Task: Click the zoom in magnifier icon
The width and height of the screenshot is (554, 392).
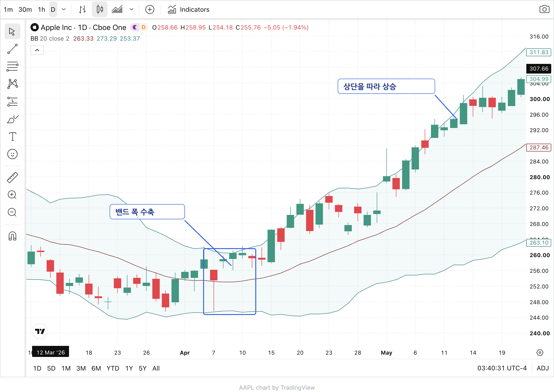Action: coord(12,195)
